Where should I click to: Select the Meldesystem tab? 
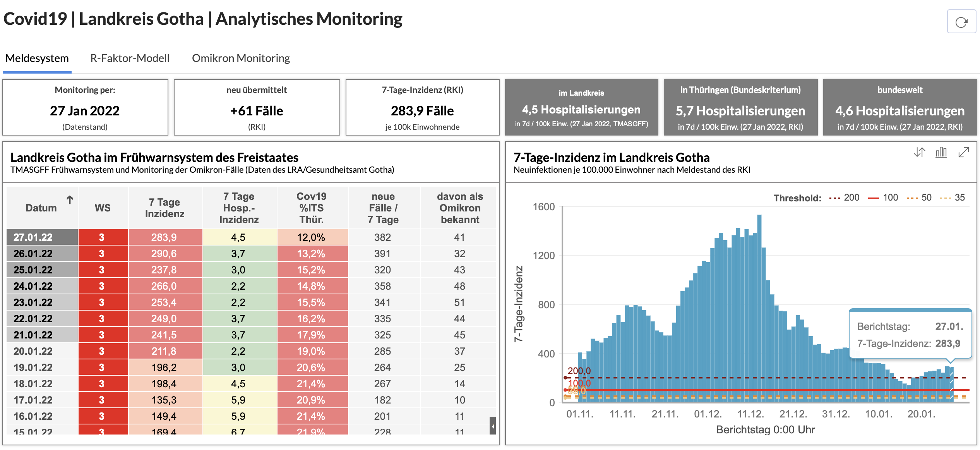[37, 58]
